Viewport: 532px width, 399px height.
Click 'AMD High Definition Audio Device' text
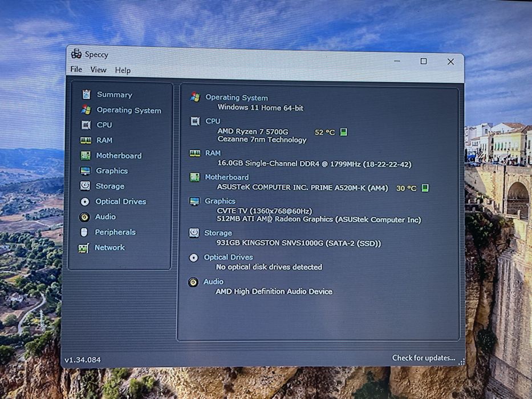point(274,291)
